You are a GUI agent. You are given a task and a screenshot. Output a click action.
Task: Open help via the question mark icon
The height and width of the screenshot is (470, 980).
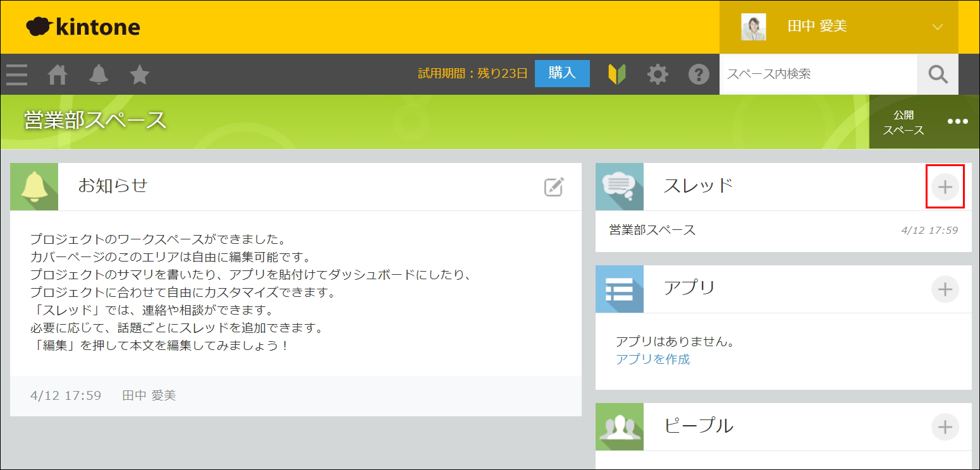pyautogui.click(x=698, y=74)
